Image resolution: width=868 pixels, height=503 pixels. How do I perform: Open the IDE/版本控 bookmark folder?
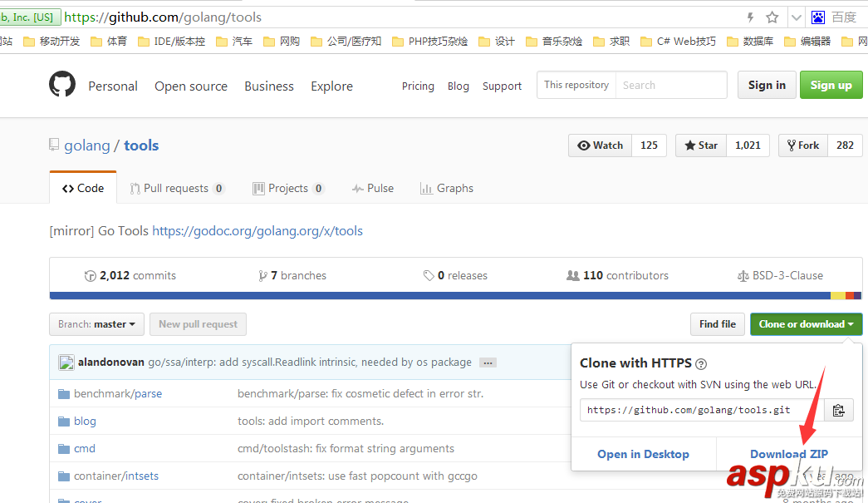coord(171,42)
